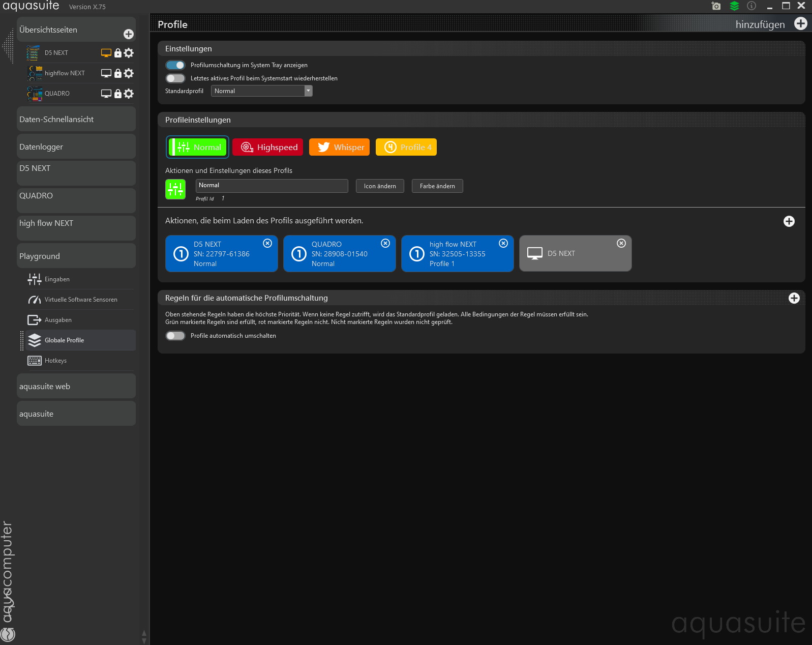Screen dimensions: 812x645
Task: Remove the QUADRO action from profile
Action: tap(385, 243)
